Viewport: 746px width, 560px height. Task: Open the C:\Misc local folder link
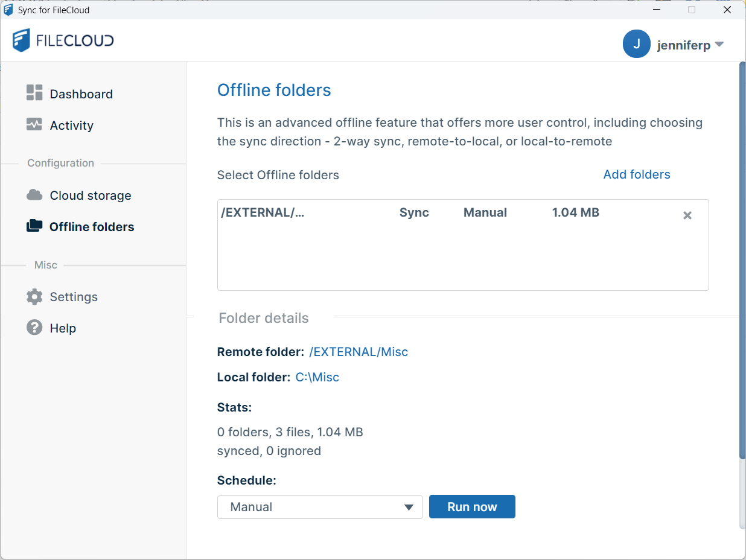(317, 377)
